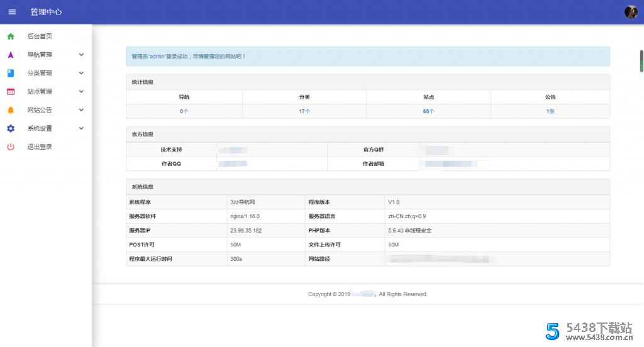
Task: Click the purple navigation arrow icon
Action: [x=11, y=55]
